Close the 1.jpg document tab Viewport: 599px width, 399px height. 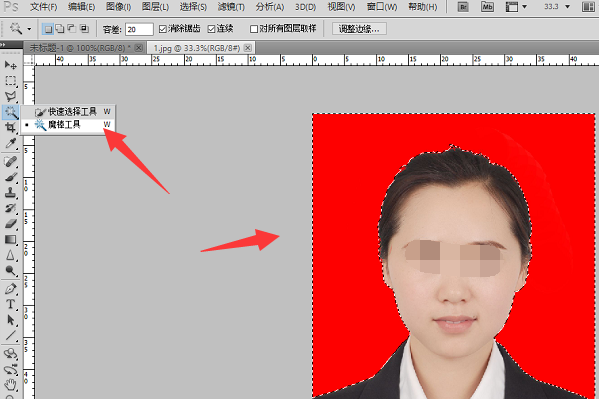click(x=248, y=48)
